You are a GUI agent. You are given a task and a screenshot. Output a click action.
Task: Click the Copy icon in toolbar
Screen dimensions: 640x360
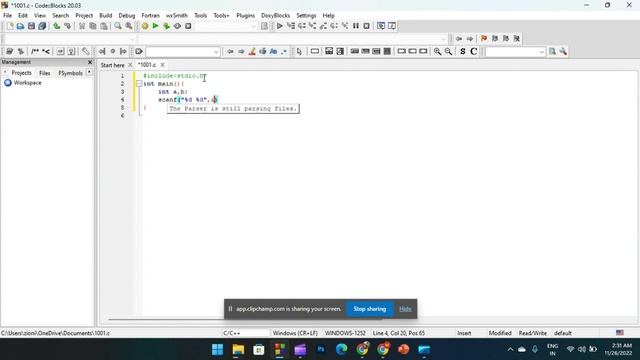[x=93, y=26]
